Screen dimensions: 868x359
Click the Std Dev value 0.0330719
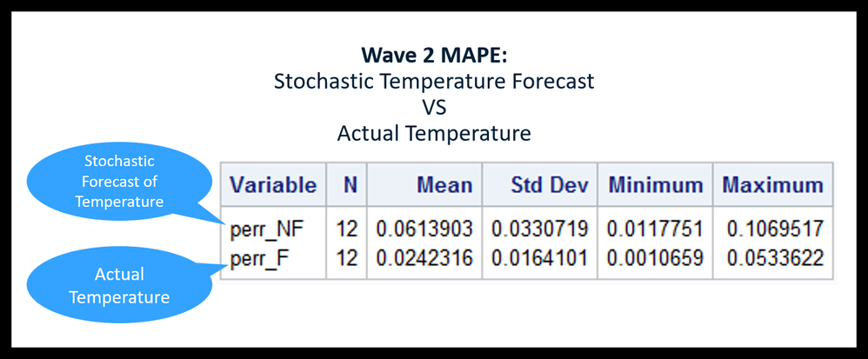point(539,230)
